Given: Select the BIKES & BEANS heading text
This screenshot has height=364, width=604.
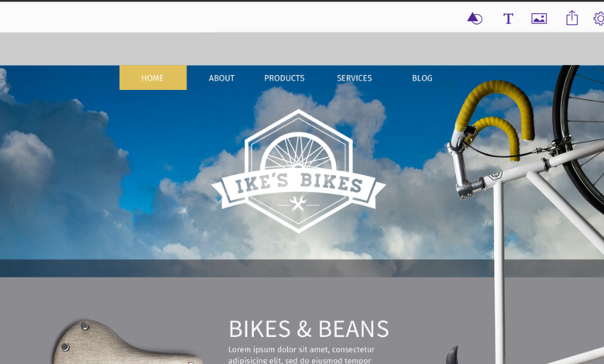Looking at the screenshot, I should (x=308, y=329).
